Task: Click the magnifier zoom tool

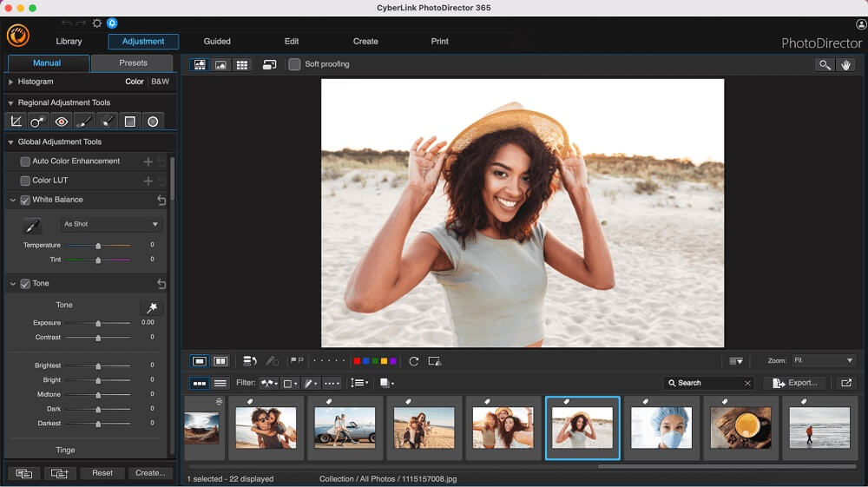Action: 824,65
